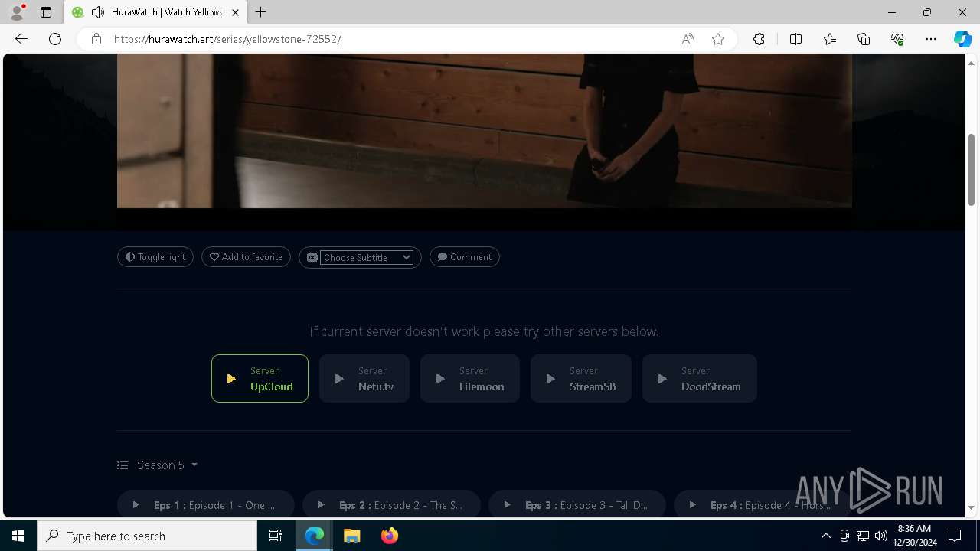This screenshot has height=551, width=980.
Task: Select the Filemoon server
Action: pos(470,378)
